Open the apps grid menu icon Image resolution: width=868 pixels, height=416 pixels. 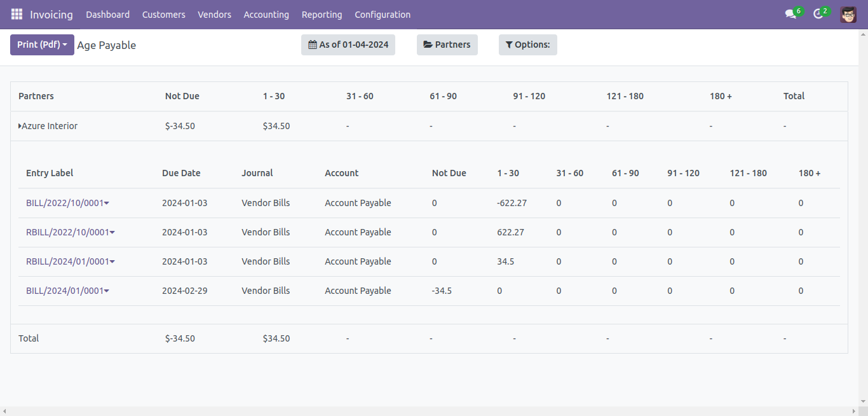point(17,14)
